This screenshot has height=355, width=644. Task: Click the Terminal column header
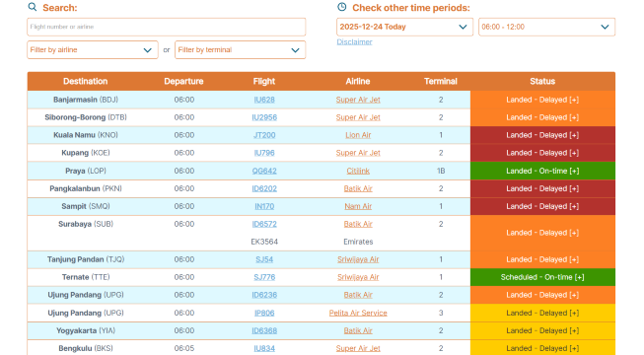click(x=441, y=81)
